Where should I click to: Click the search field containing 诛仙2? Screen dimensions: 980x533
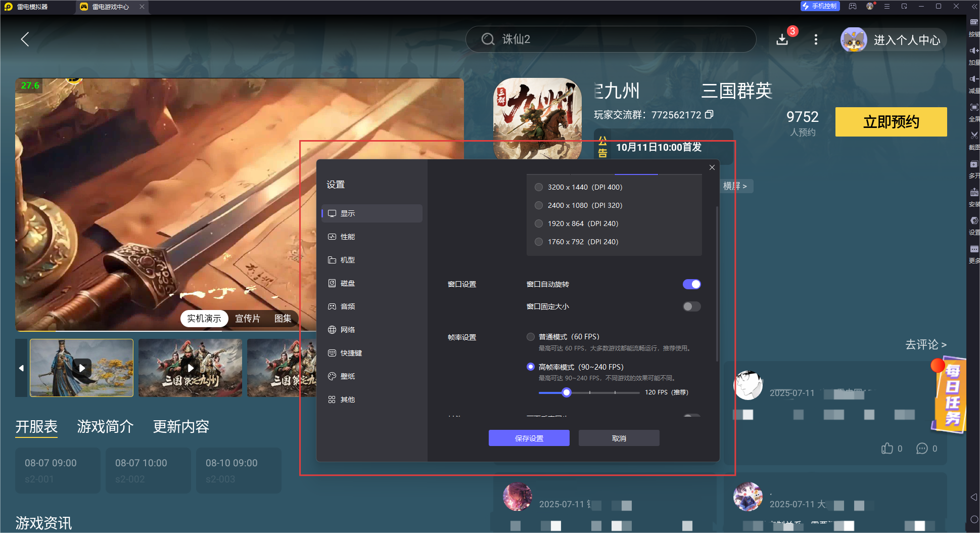[x=611, y=39]
